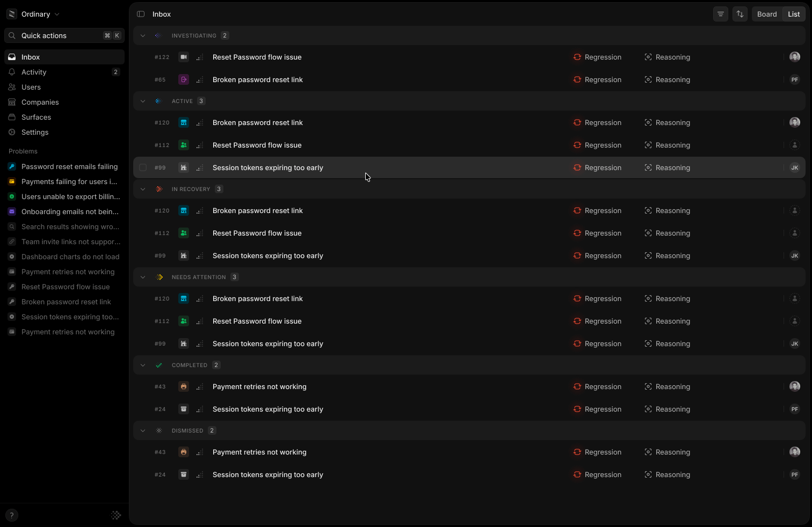Click the sort order arrows icon
This screenshot has width=812, height=527.
pos(740,14)
